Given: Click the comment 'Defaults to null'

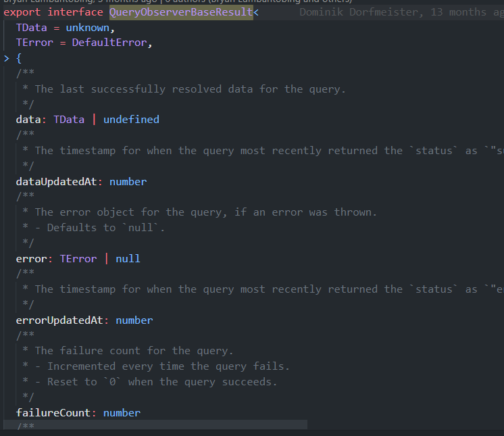Looking at the screenshot, I should click(106, 228).
